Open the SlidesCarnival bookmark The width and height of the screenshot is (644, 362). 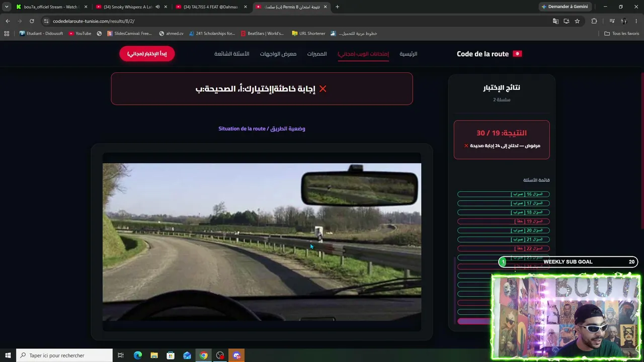pyautogui.click(x=129, y=34)
